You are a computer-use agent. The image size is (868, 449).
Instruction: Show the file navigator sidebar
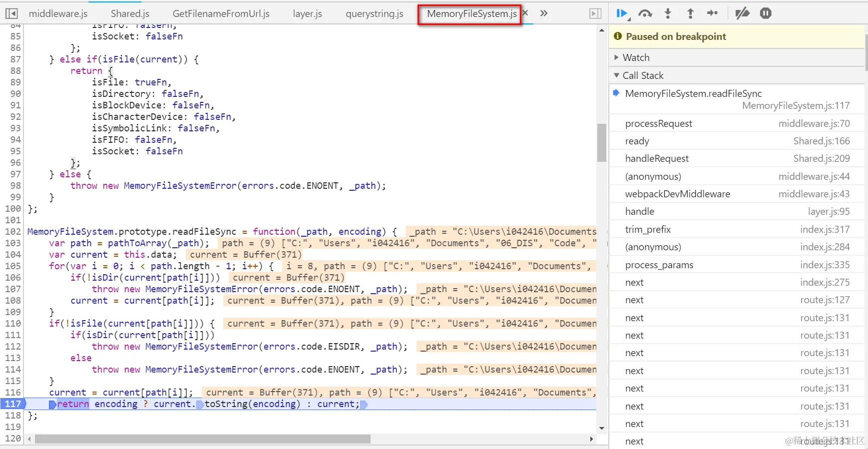point(11,13)
